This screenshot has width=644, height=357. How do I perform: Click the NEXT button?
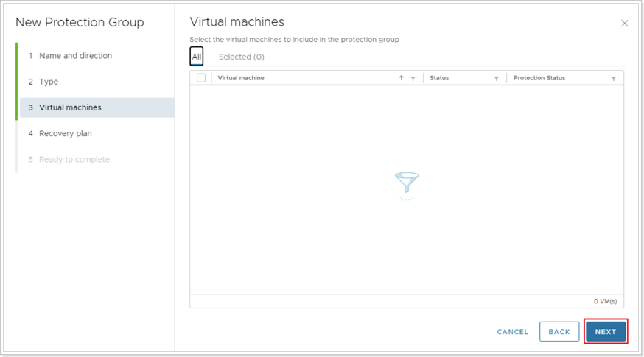click(x=606, y=331)
